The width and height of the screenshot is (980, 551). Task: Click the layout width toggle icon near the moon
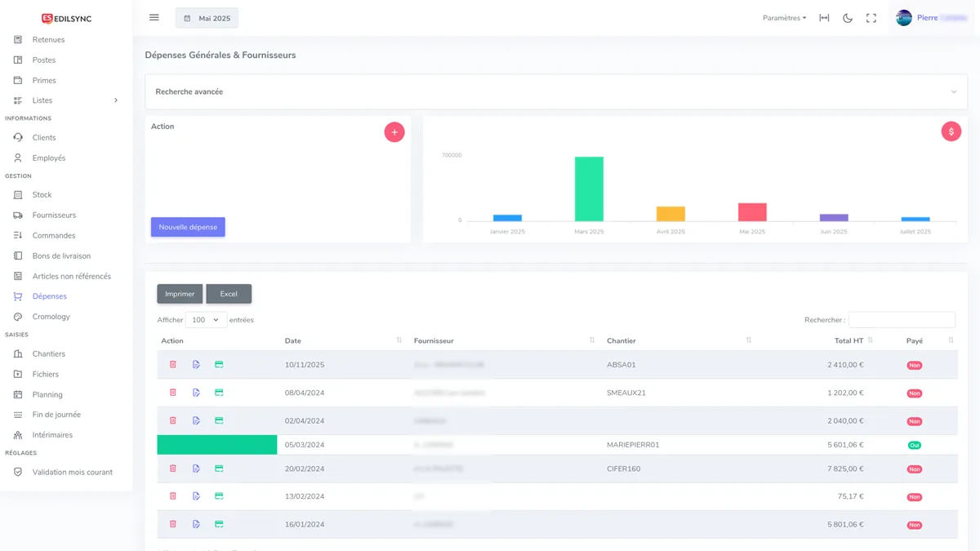tap(826, 17)
